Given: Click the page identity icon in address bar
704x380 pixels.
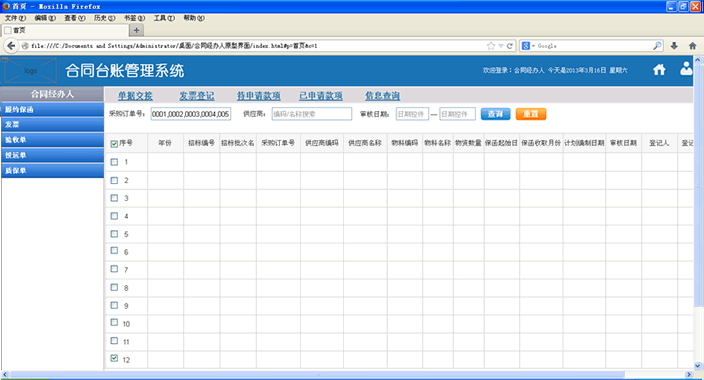Looking at the screenshot, I should (25, 46).
